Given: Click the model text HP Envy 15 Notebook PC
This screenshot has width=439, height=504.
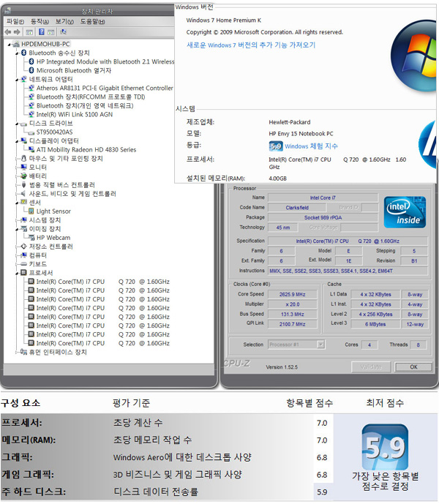Looking at the screenshot, I should [301, 133].
